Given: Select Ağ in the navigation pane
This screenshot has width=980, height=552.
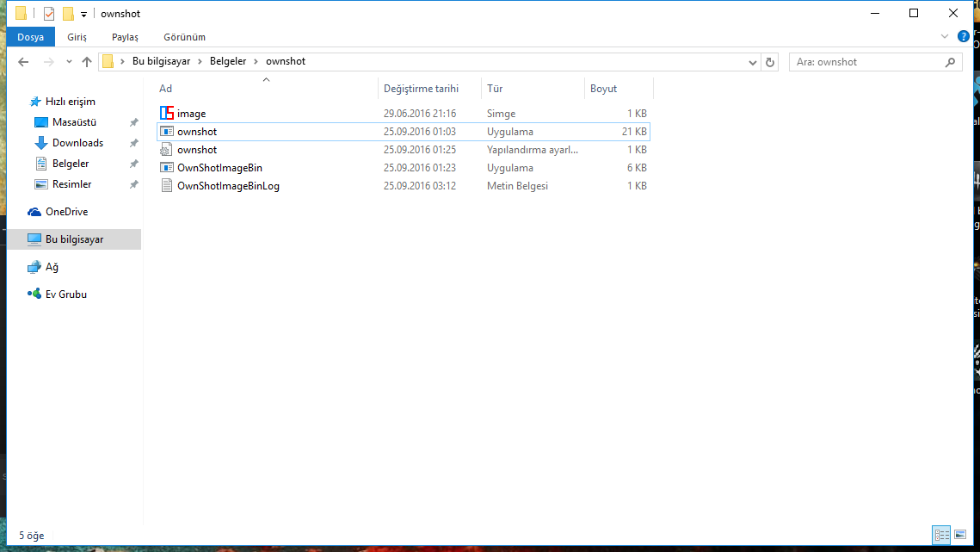Looking at the screenshot, I should pos(52,267).
